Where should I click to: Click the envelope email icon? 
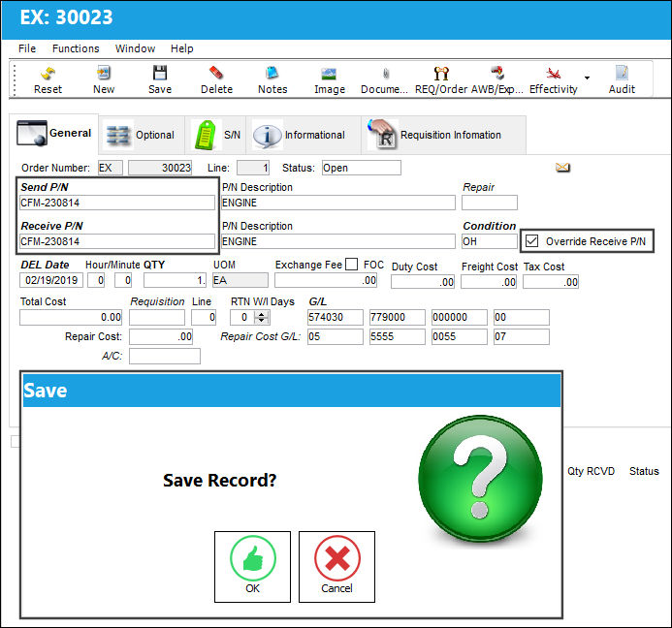click(562, 167)
